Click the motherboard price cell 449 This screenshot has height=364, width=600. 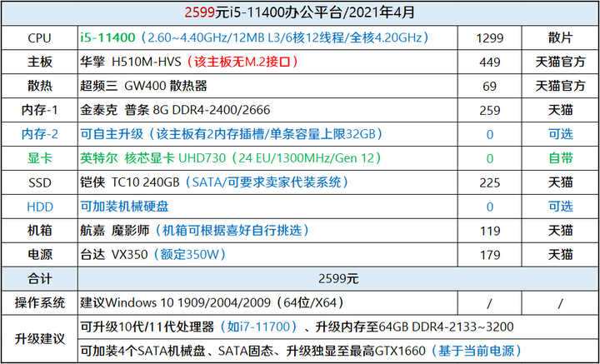click(x=489, y=62)
